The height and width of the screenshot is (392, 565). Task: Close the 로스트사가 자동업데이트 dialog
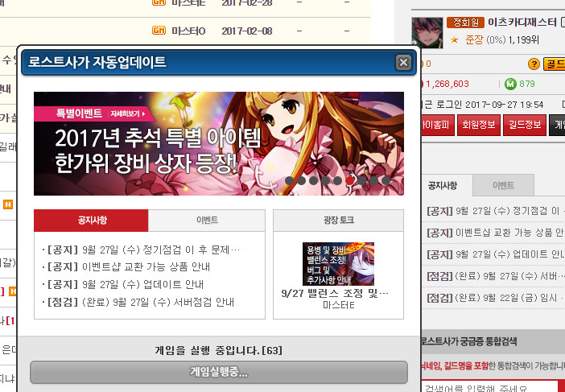pos(403,63)
